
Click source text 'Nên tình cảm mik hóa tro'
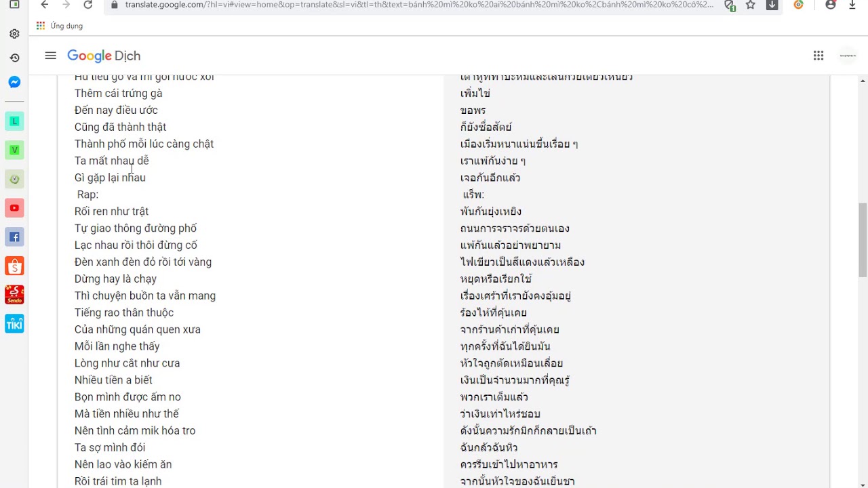(135, 430)
